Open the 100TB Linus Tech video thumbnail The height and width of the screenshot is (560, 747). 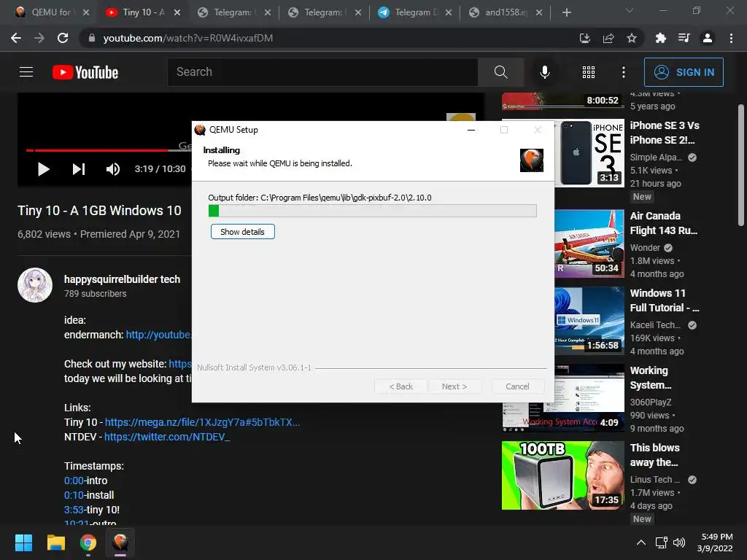click(562, 475)
